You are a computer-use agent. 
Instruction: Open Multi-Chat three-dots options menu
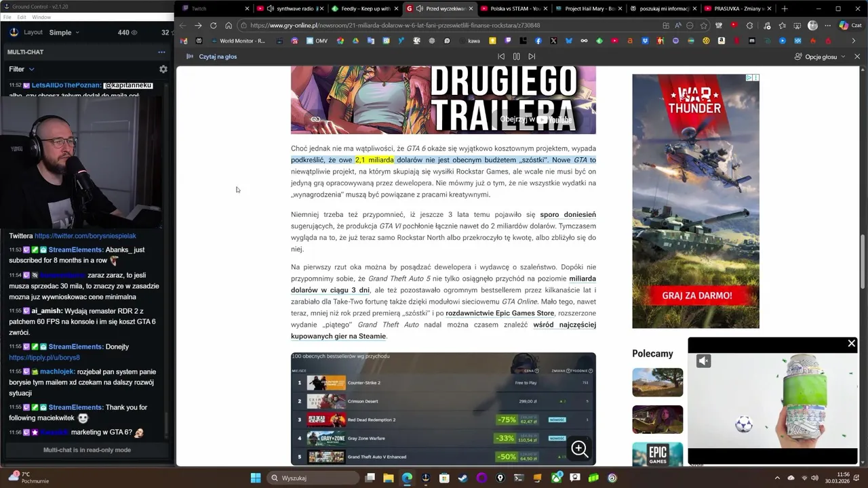[x=161, y=52]
